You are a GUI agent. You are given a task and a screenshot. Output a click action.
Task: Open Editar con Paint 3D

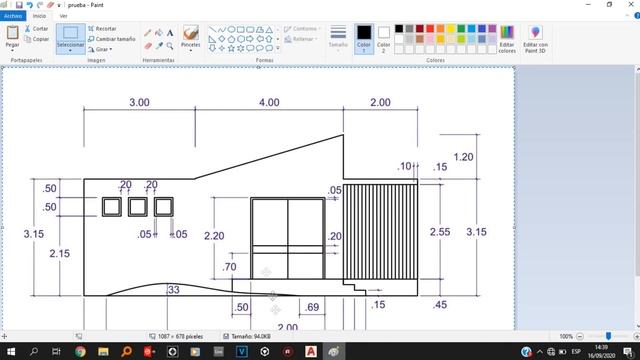535,39
